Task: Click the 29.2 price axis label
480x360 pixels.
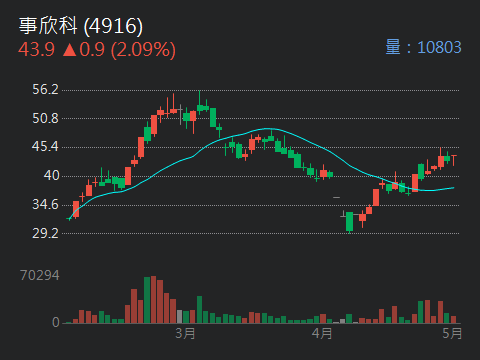Action: tap(45, 233)
